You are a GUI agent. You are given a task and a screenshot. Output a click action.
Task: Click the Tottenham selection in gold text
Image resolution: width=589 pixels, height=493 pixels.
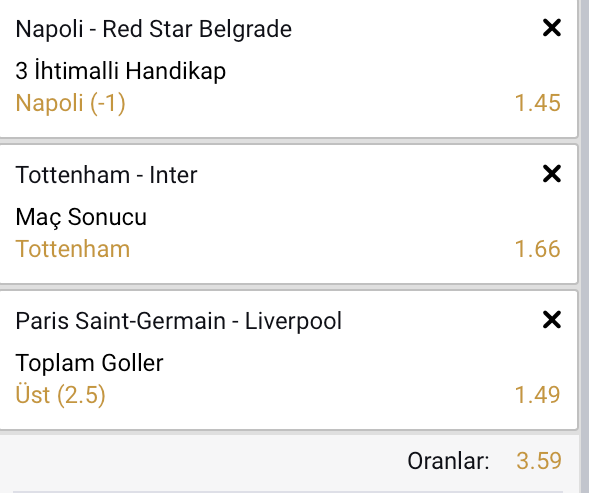[x=73, y=249]
